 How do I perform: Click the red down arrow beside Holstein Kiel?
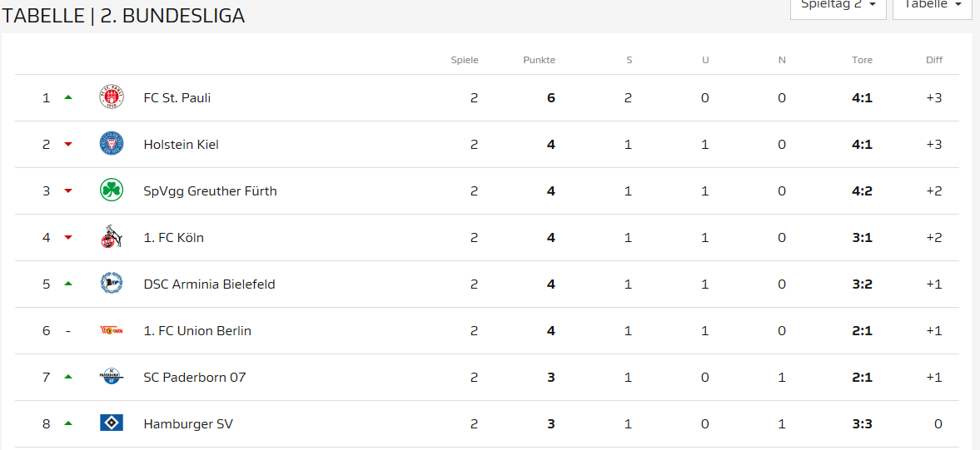[68, 144]
